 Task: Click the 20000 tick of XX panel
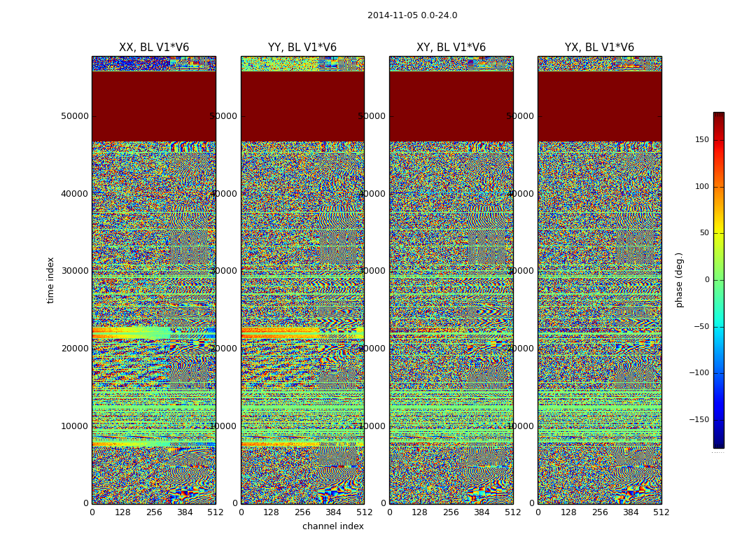75,349
